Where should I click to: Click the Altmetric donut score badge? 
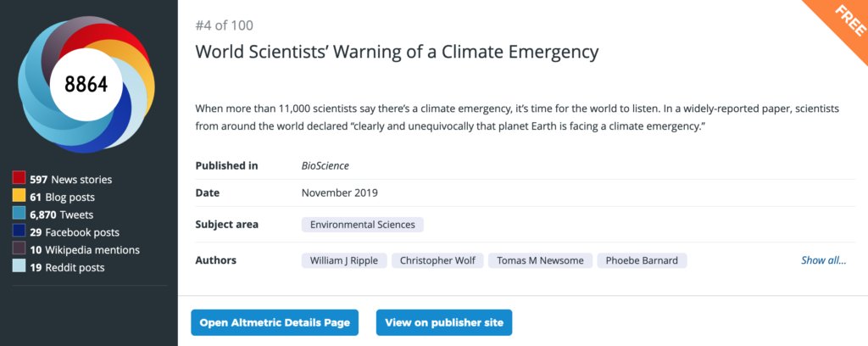(87, 83)
